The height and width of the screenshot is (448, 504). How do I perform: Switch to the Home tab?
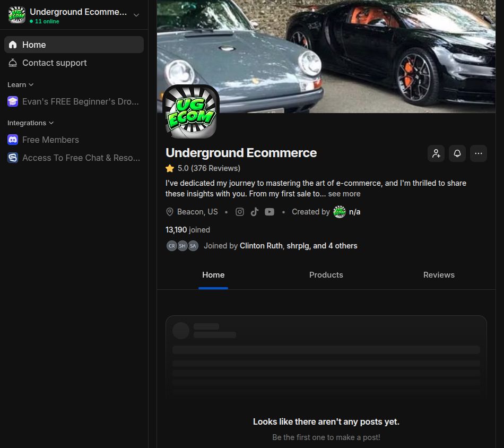213,275
